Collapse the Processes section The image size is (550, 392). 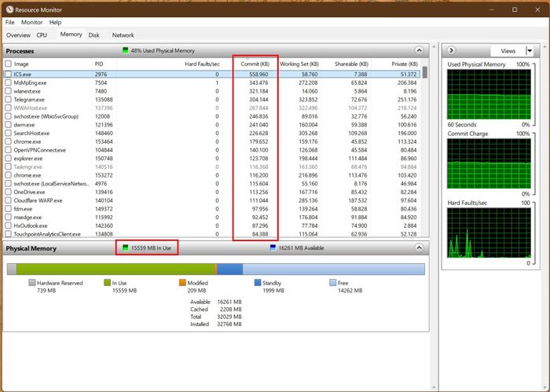tap(420, 51)
